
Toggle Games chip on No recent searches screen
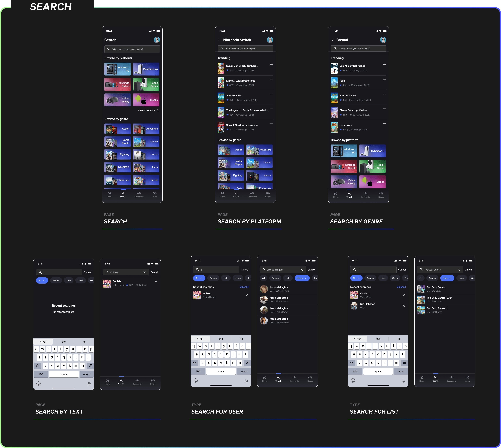pos(56,280)
